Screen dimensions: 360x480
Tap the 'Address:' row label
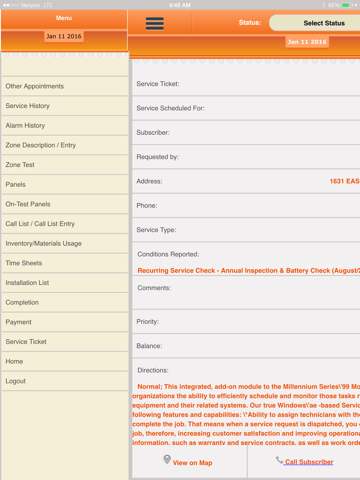149,181
